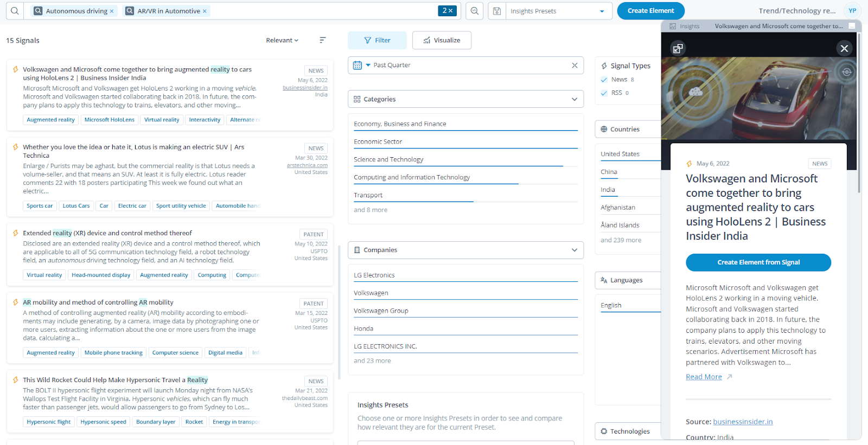Close the signal detail panel with X
This screenshot has width=868, height=445.
844,48
